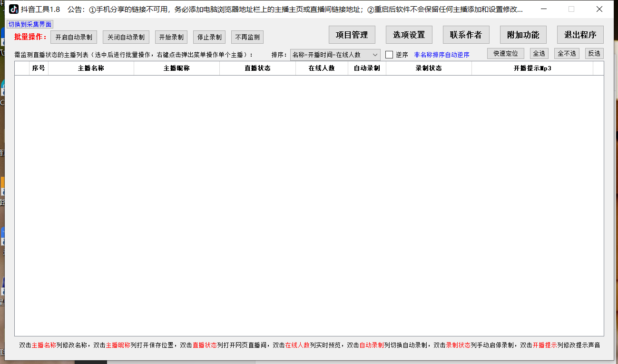Open 项目管理 menu button
The width and height of the screenshot is (618, 364).
click(x=352, y=35)
